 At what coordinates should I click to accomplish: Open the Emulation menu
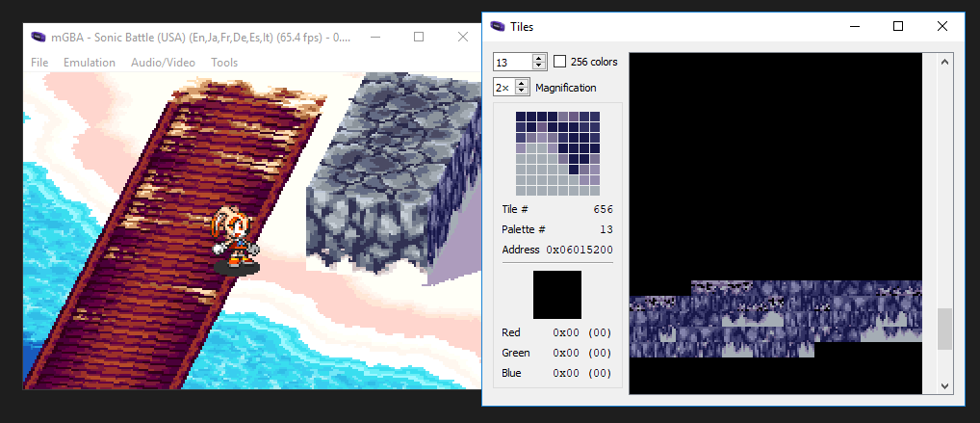(90, 63)
